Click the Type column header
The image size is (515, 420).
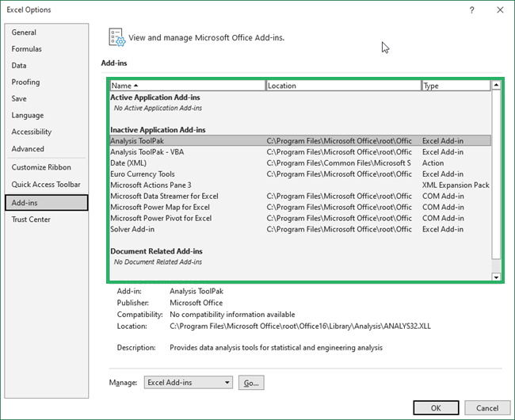click(x=455, y=86)
